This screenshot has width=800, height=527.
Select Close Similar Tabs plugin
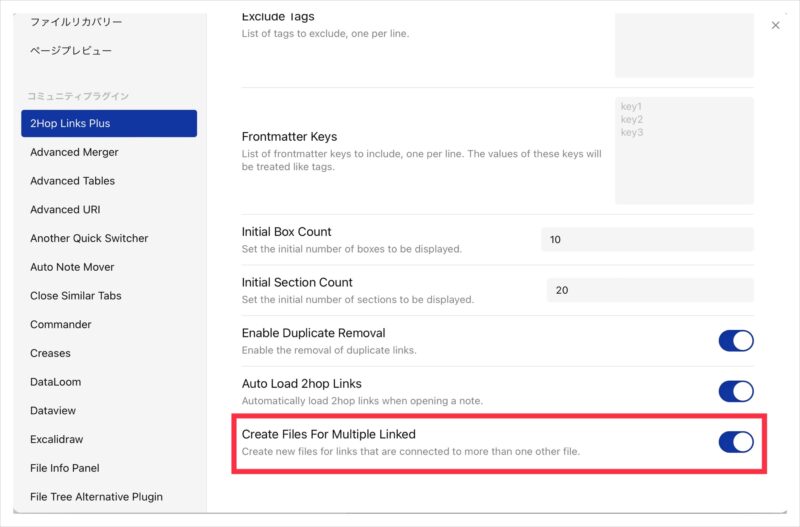pos(74,296)
